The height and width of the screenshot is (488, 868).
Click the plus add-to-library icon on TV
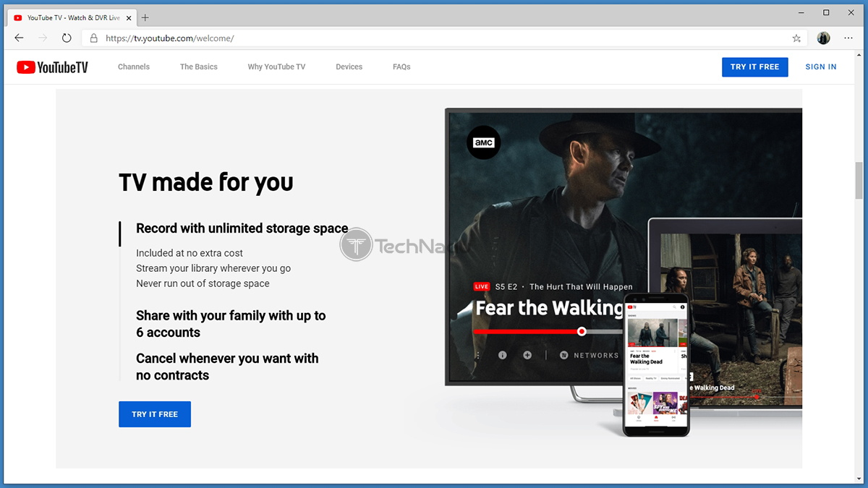pos(527,355)
